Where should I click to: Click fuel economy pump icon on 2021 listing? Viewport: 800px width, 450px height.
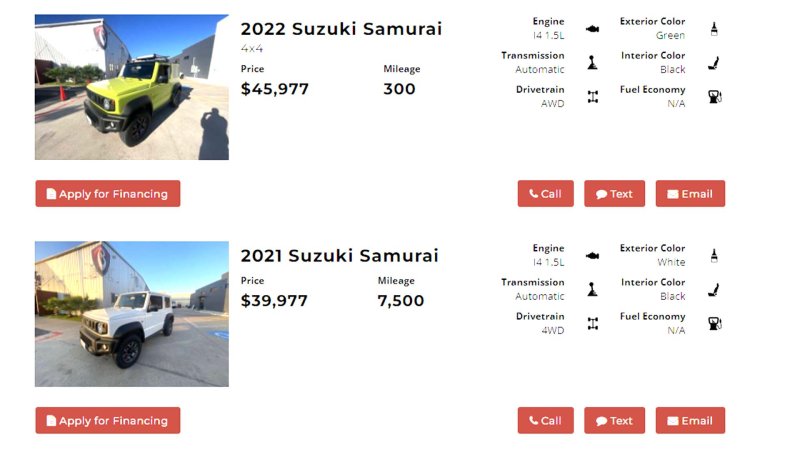(714, 324)
